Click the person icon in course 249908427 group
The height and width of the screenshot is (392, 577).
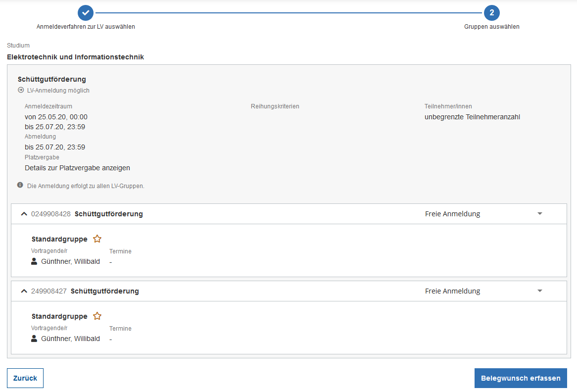pos(34,339)
